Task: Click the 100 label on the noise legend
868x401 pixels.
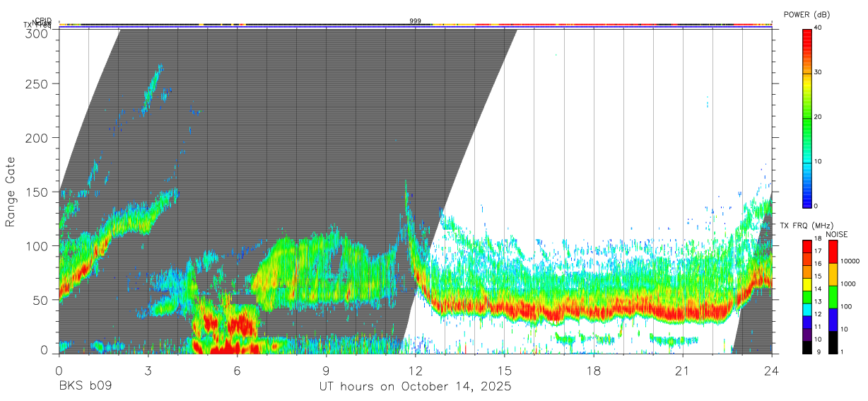Action: coord(846,307)
